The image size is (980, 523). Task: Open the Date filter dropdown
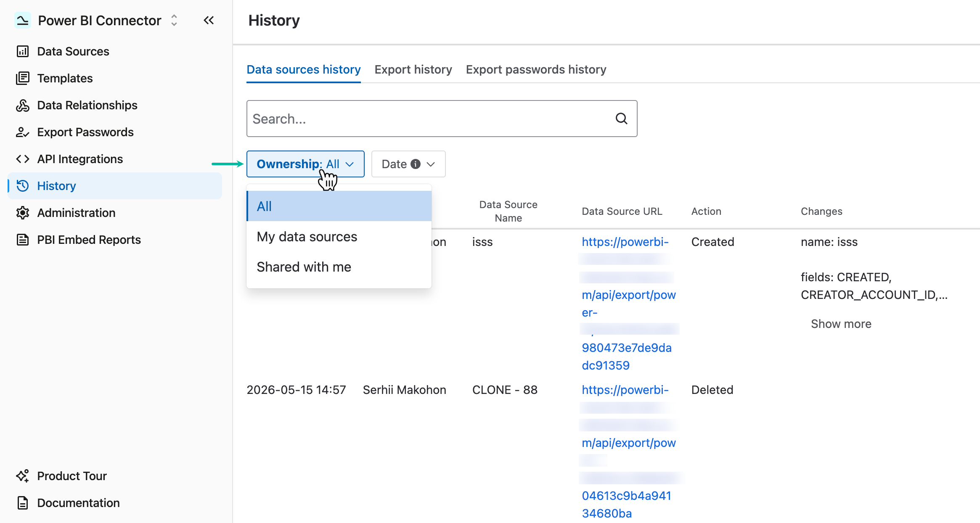pos(408,164)
